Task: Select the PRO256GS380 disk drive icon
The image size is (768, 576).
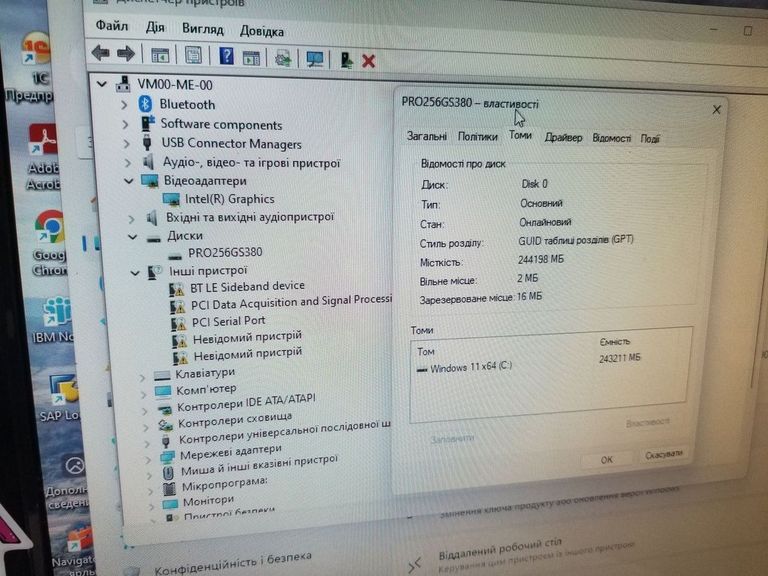Action: (175, 256)
